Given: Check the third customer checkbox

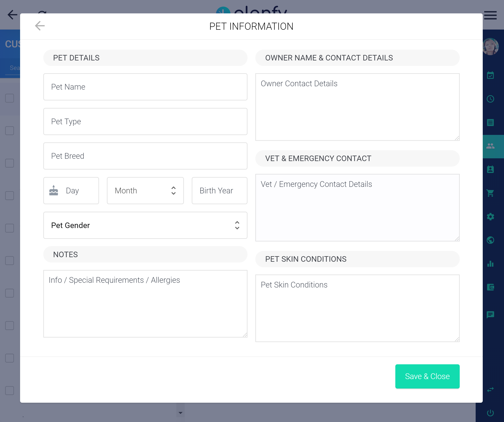Looking at the screenshot, I should pos(9,163).
